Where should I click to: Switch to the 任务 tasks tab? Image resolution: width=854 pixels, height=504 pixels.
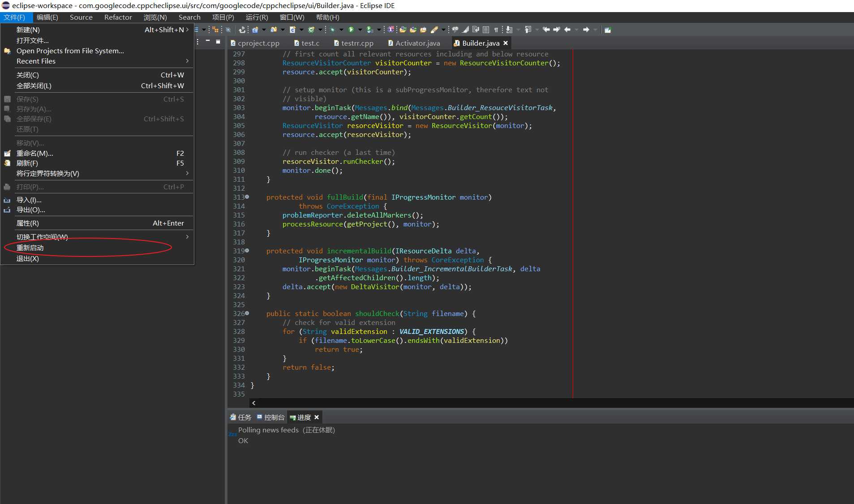(240, 417)
